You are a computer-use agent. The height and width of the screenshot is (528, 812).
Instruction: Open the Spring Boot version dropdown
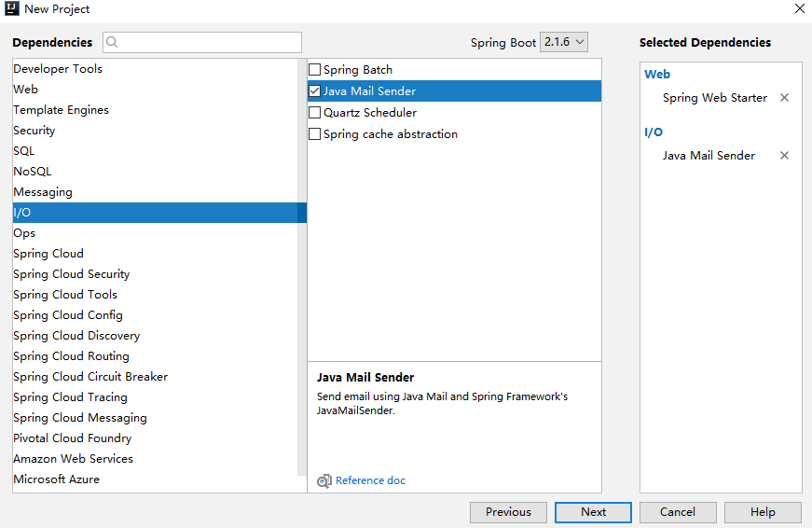pyautogui.click(x=564, y=42)
